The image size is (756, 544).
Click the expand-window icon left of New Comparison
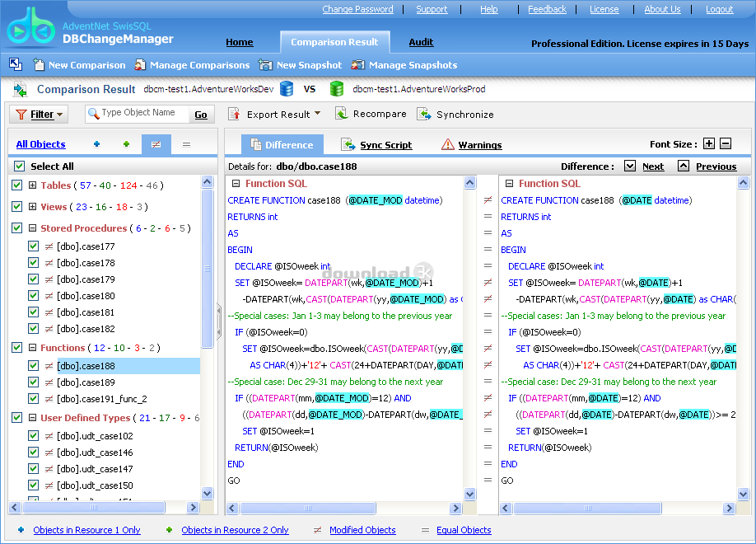[16, 63]
